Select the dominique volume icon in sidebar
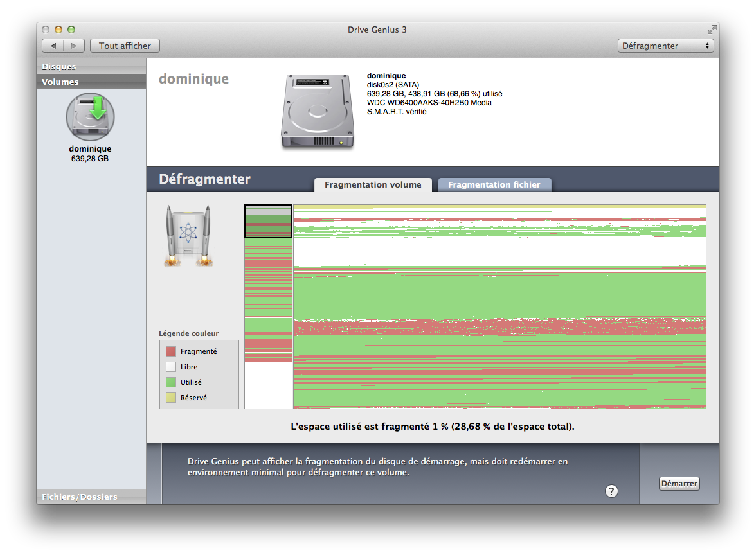Image resolution: width=756 pixels, height=555 pixels. 90,117
